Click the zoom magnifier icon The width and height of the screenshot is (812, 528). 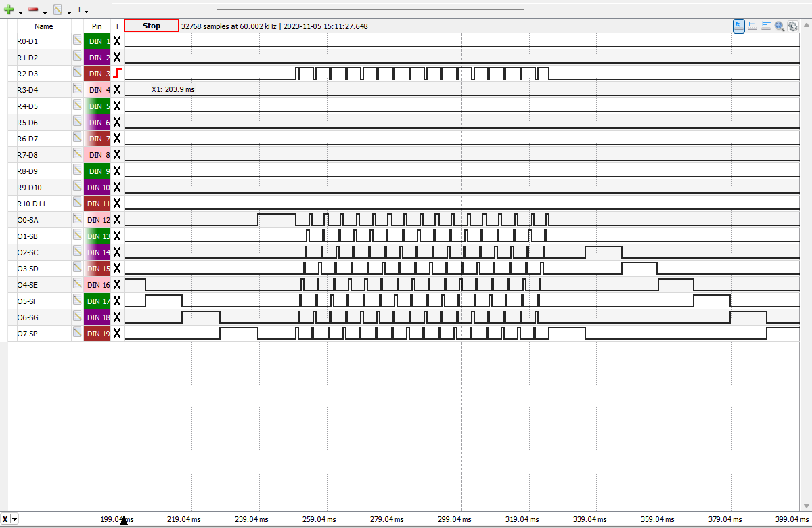tap(780, 26)
